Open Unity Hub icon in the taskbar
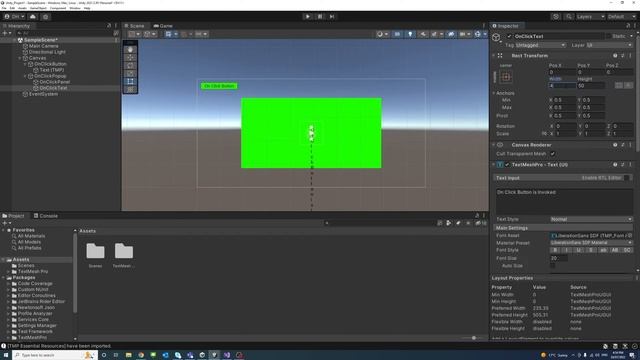Screen dimensions: 640x360 [202, 355]
